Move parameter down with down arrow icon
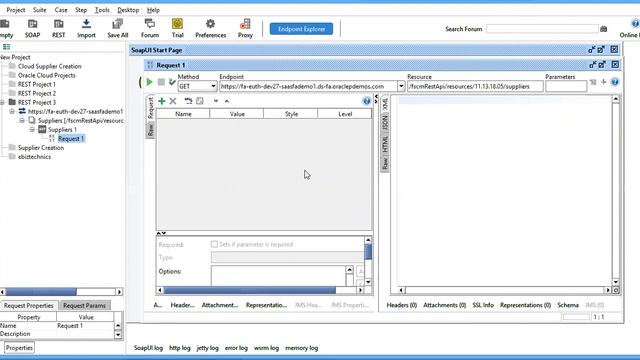Screen dimensions: 640x360 (216, 101)
